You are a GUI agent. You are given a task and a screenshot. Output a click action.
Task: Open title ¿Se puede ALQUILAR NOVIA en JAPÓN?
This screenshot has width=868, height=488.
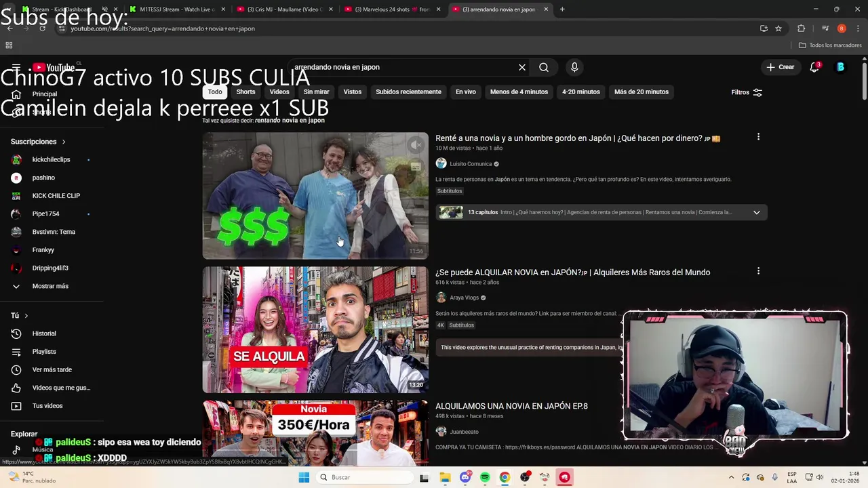pyautogui.click(x=572, y=272)
